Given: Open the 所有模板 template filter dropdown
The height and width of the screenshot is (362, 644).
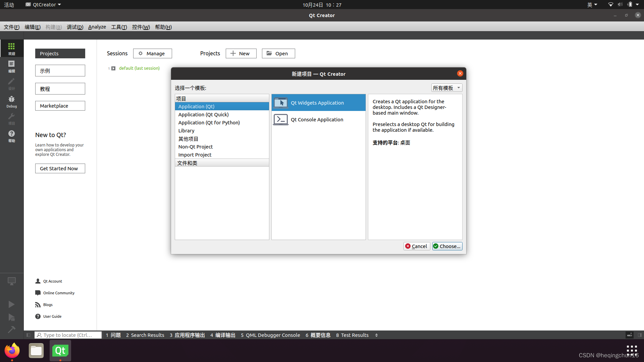Looking at the screenshot, I should [x=446, y=88].
